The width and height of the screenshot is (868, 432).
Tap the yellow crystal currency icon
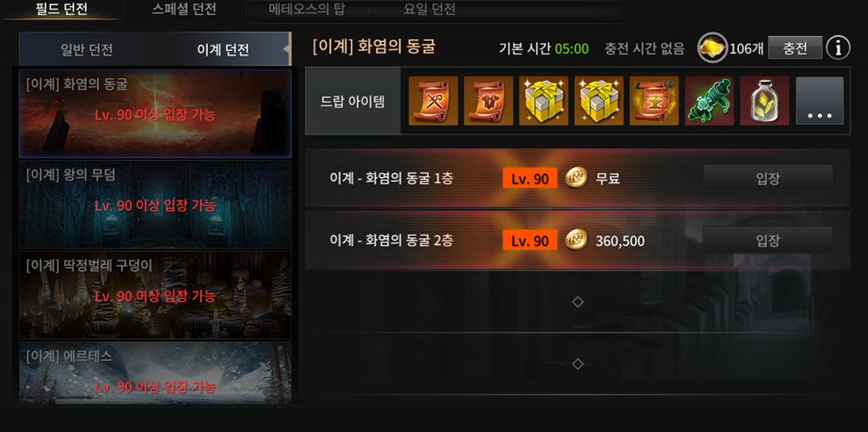[713, 48]
